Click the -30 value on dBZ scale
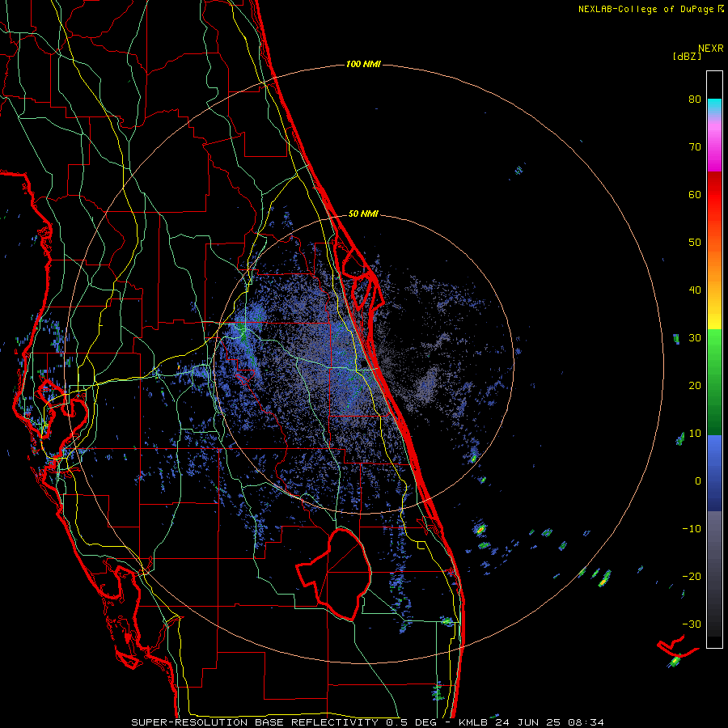Image resolution: width=728 pixels, height=728 pixels. [x=692, y=624]
